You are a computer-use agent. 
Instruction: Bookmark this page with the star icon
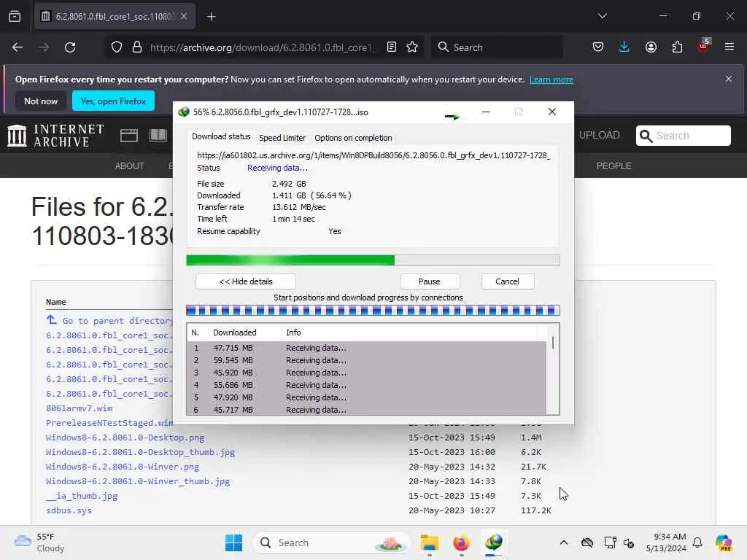413,47
